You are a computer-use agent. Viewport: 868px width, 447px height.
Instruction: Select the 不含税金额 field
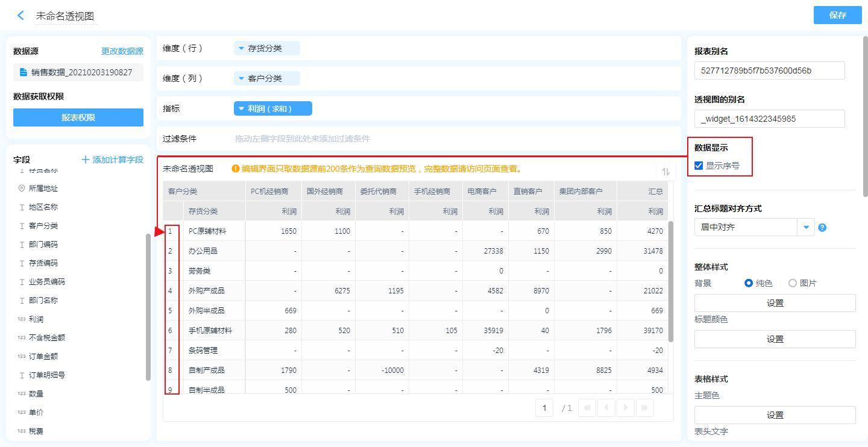tap(46, 338)
